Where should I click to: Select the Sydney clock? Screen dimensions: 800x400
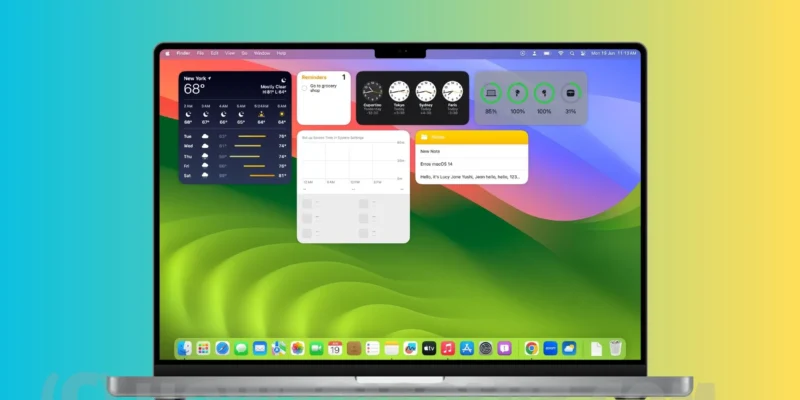point(426,91)
